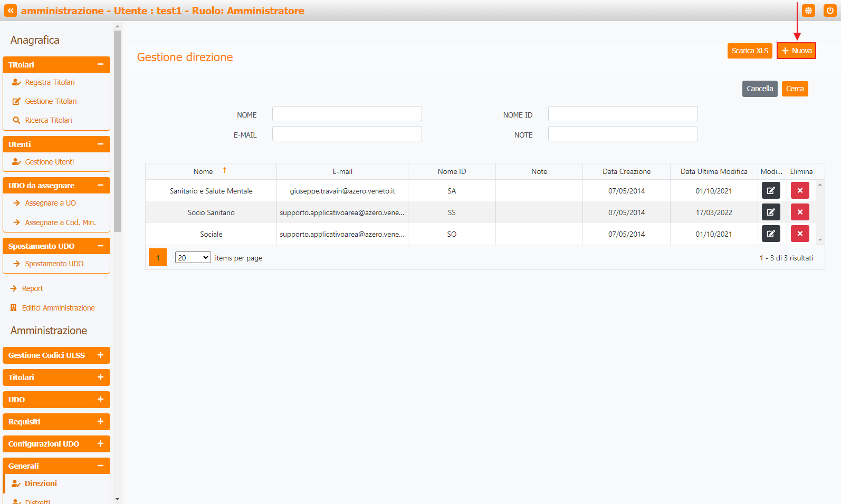Screen dimensions: 841x504
Task: Open Gestione Titolari in sidebar
Action: 51,101
